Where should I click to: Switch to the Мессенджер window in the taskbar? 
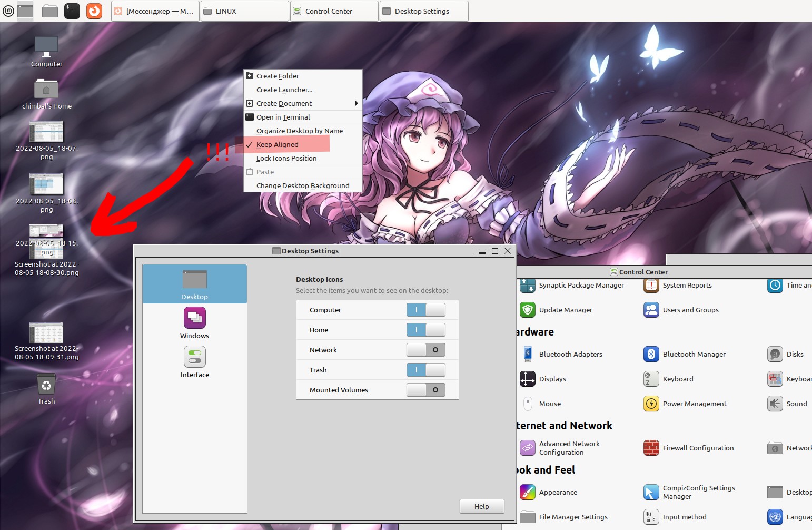pyautogui.click(x=155, y=11)
